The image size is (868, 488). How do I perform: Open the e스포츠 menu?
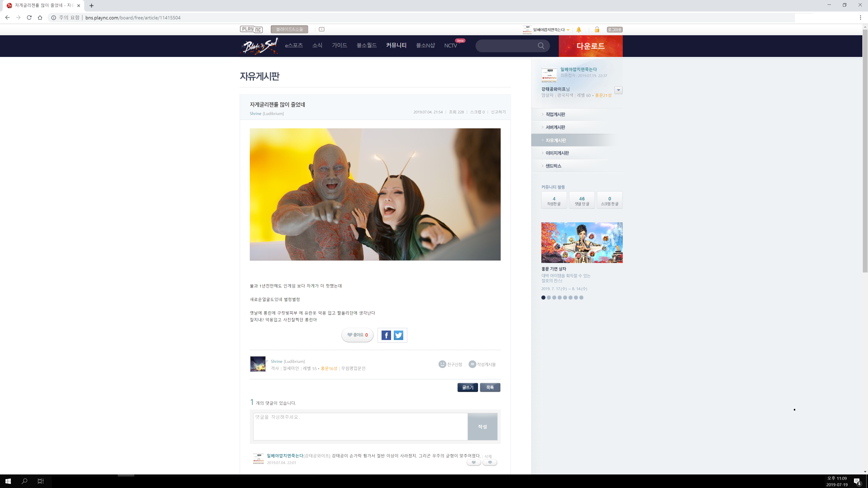(294, 45)
